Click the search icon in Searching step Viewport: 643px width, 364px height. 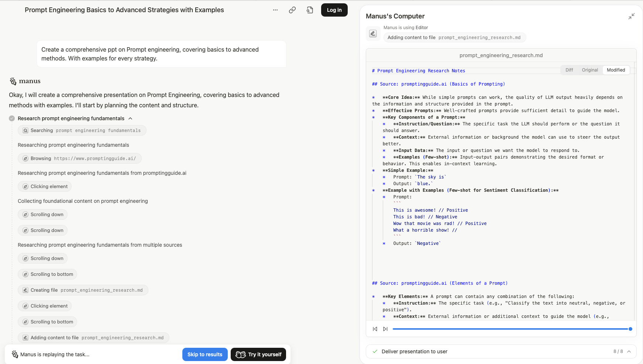[x=25, y=131]
